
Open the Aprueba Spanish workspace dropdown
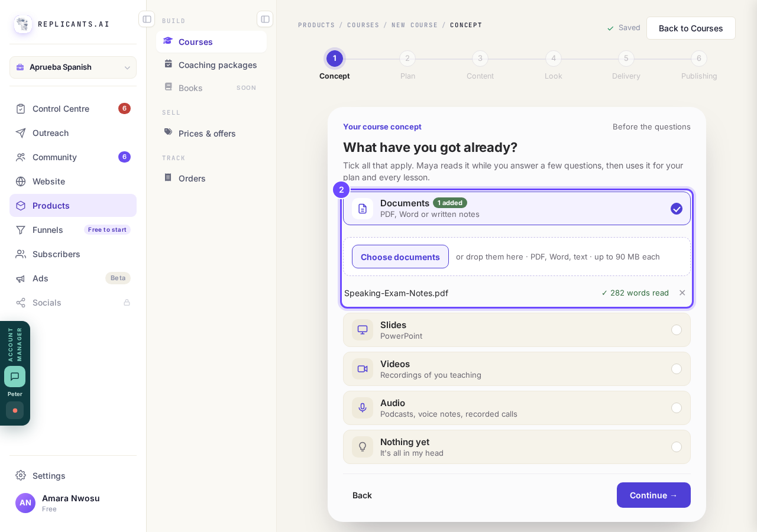73,67
